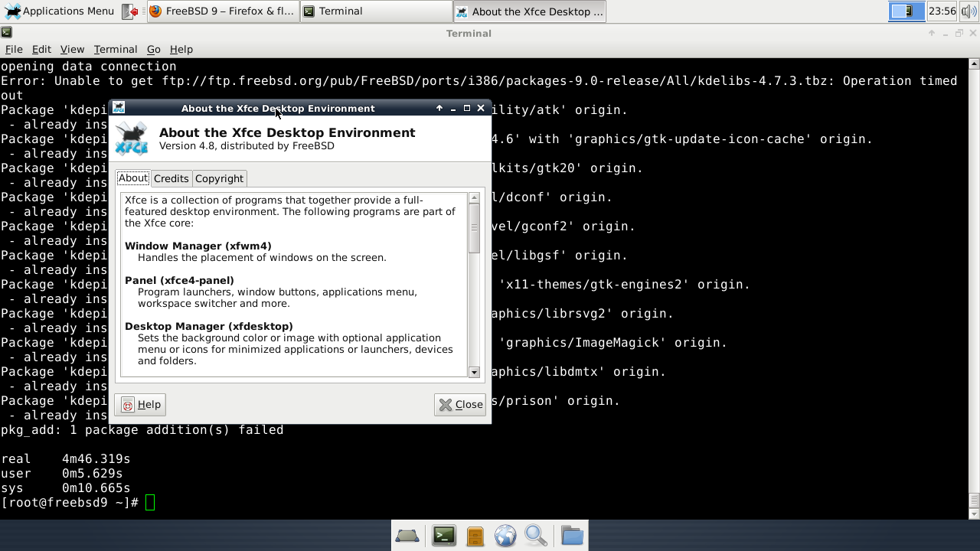Open the Terminal Go menu
Image resolution: width=980 pixels, height=551 pixels.
click(153, 49)
